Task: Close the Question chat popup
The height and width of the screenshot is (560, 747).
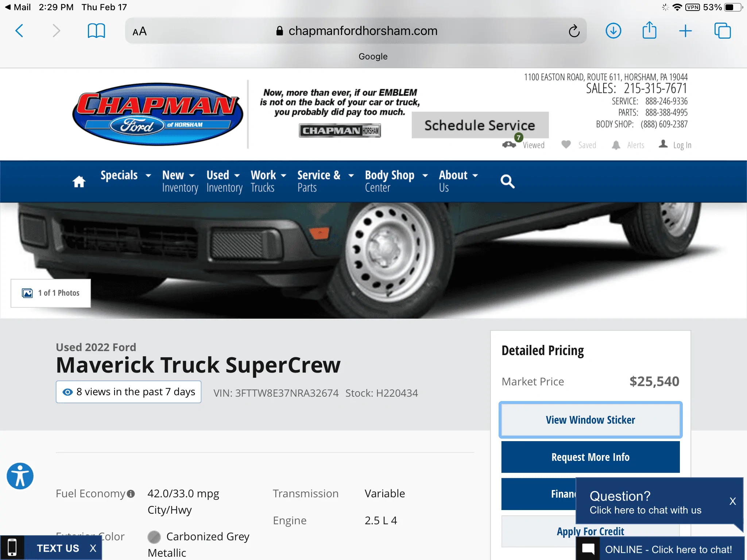Action: [x=732, y=501]
